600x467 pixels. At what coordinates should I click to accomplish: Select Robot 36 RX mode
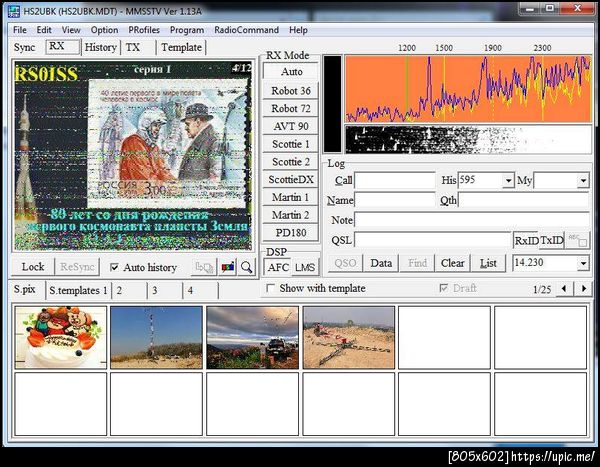coord(291,91)
